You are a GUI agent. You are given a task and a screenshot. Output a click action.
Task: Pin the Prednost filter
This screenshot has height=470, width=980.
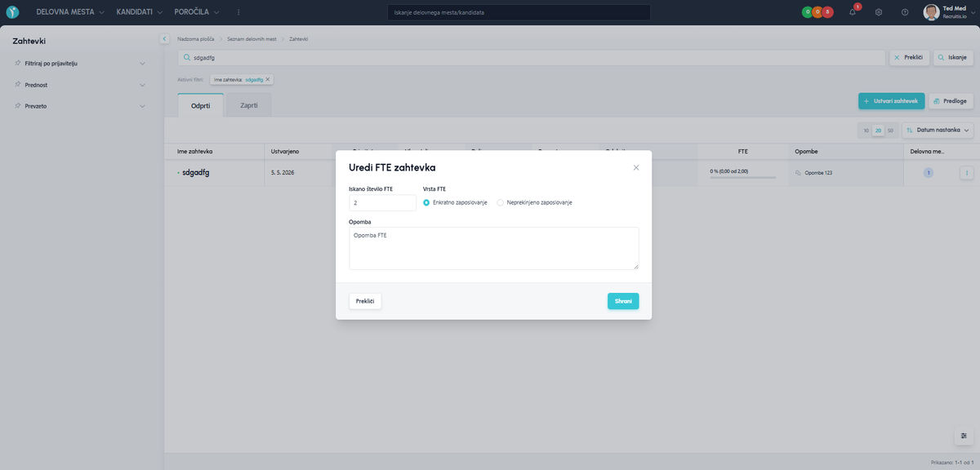17,84
